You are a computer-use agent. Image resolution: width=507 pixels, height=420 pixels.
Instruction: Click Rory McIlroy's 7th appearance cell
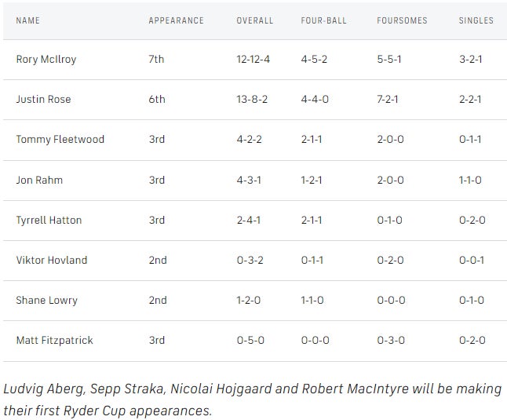pyautogui.click(x=157, y=59)
